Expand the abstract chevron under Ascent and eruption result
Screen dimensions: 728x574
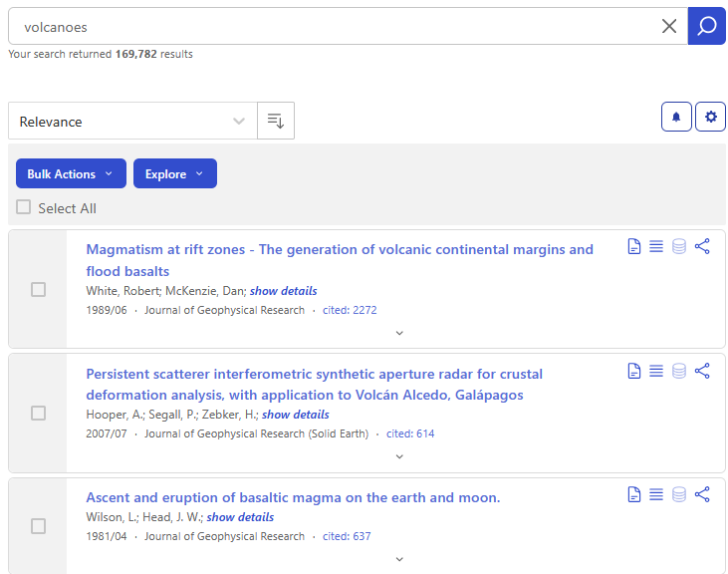coord(399,559)
